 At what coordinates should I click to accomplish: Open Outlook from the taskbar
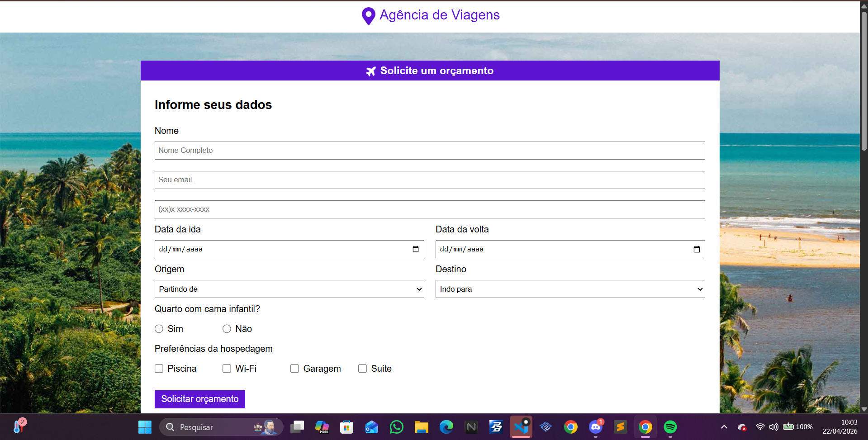[x=372, y=427]
